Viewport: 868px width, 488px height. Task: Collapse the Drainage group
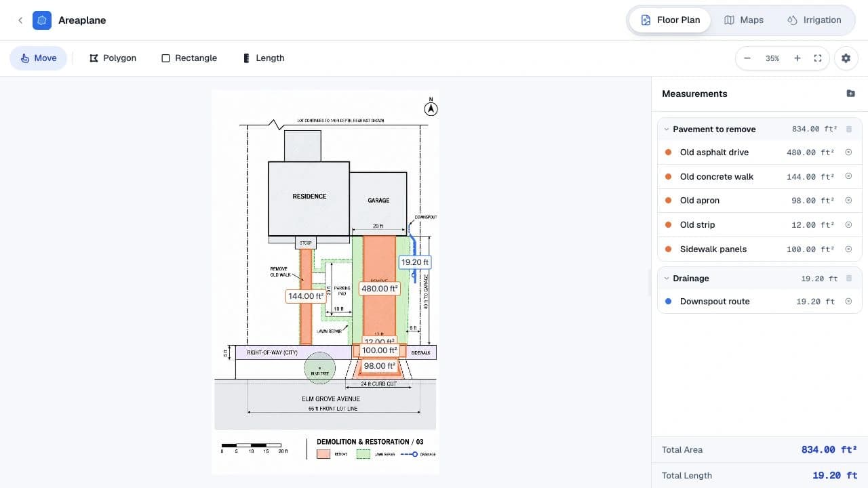(x=667, y=279)
